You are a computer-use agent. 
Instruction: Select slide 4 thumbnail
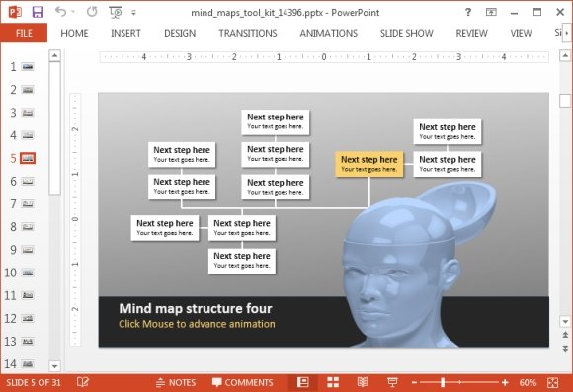(x=28, y=135)
